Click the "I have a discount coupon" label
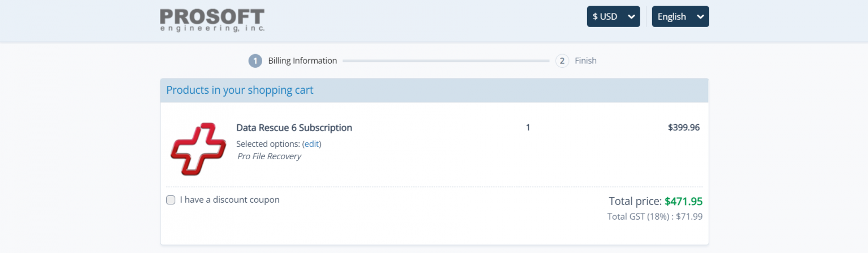The image size is (868, 253). pyautogui.click(x=229, y=200)
